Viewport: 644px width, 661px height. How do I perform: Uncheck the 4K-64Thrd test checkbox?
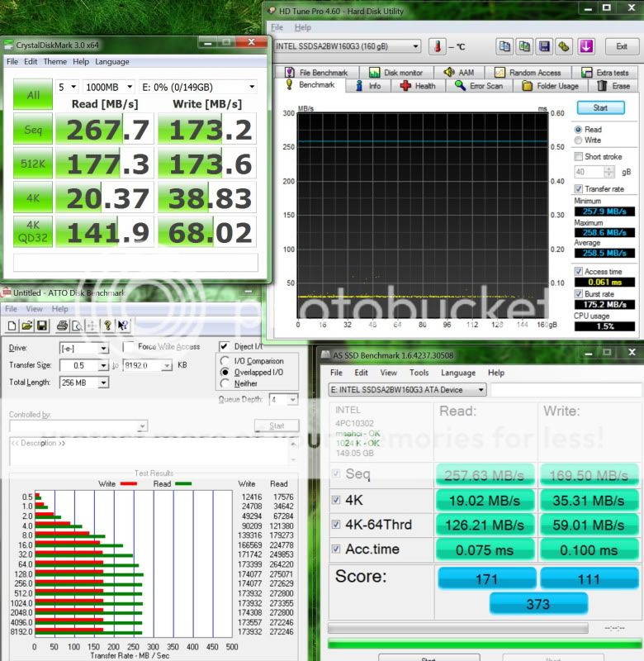[x=337, y=524]
